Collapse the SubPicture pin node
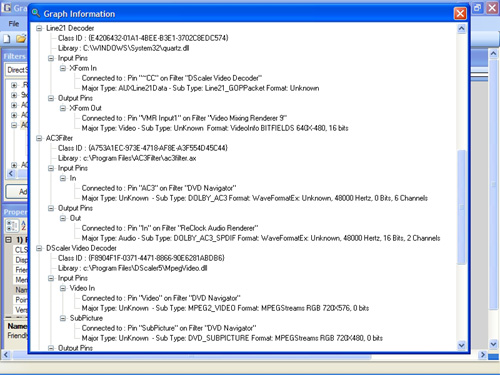Screen dimensions: 500x375 (x=63, y=318)
